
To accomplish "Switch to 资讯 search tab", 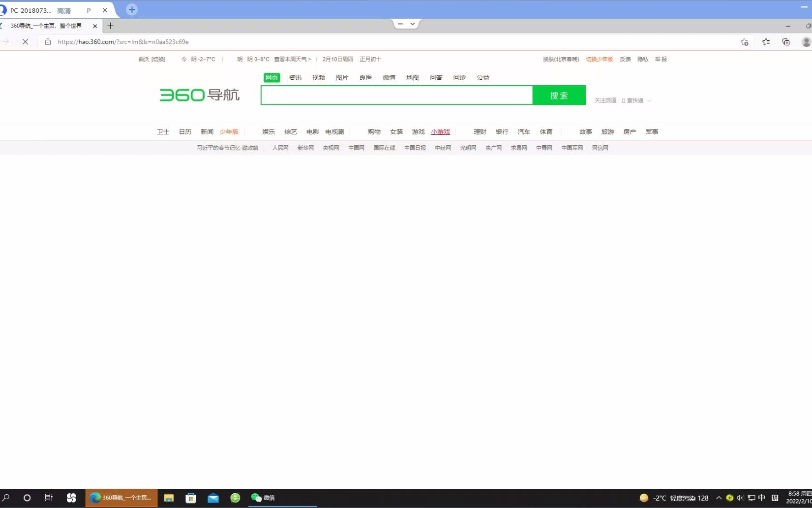I will point(295,77).
